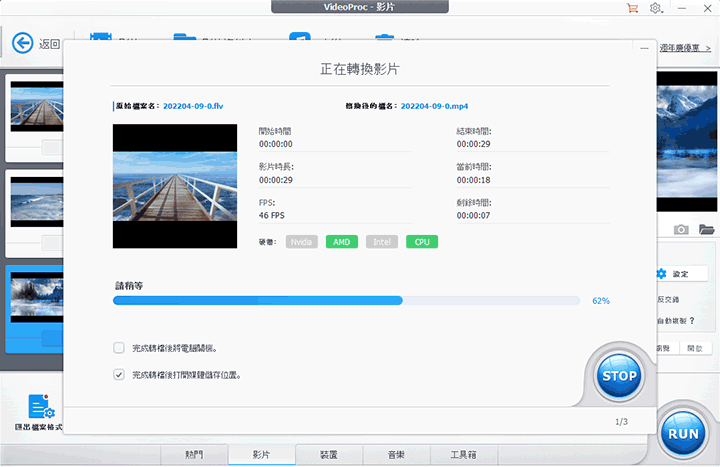Toggle the Intel hardware badge
The image size is (720, 467).
point(382,242)
